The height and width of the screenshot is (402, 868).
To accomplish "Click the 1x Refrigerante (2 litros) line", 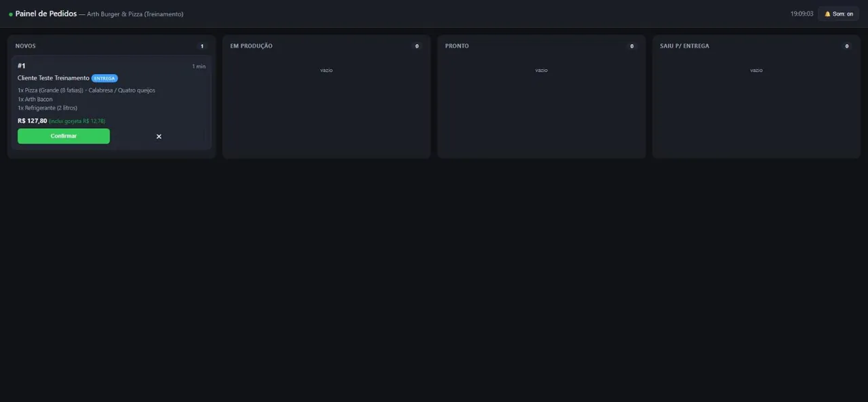I will click(47, 108).
